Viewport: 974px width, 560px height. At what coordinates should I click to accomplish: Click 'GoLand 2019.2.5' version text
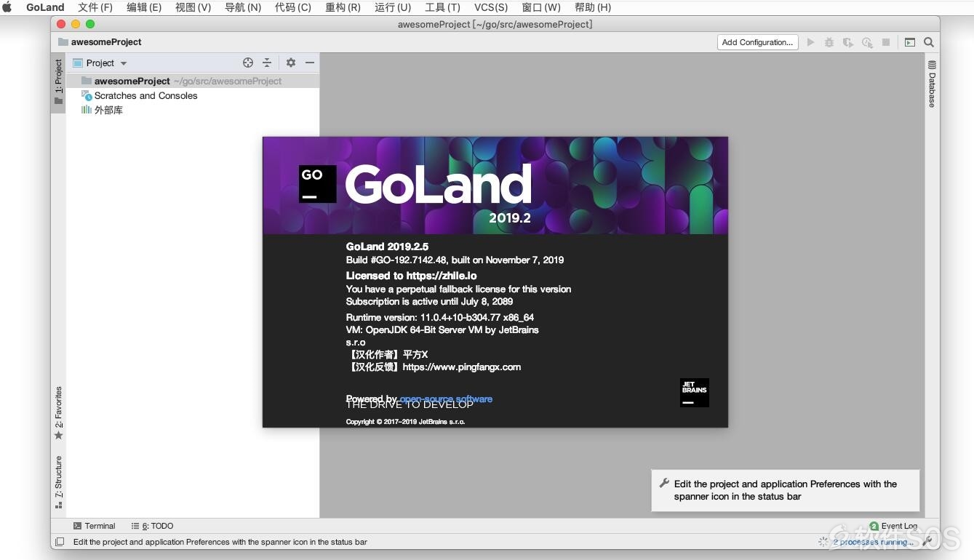click(x=387, y=247)
